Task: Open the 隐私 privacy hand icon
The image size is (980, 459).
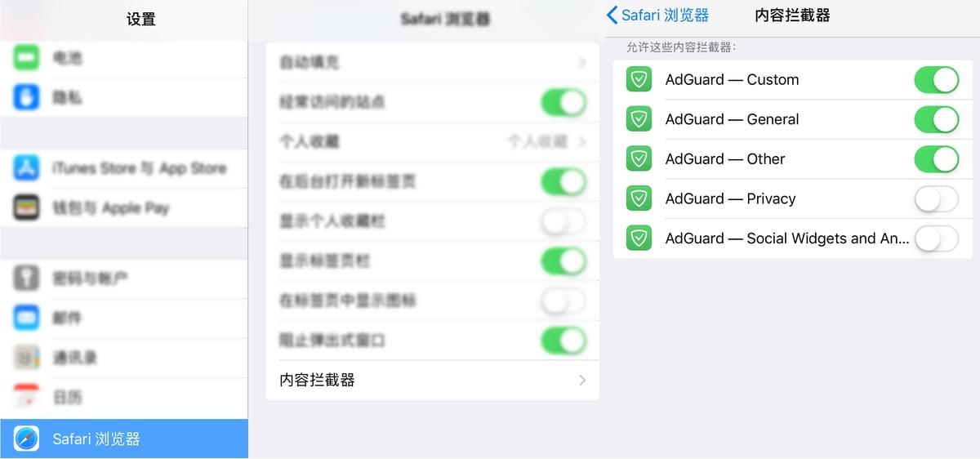Action: (26, 97)
